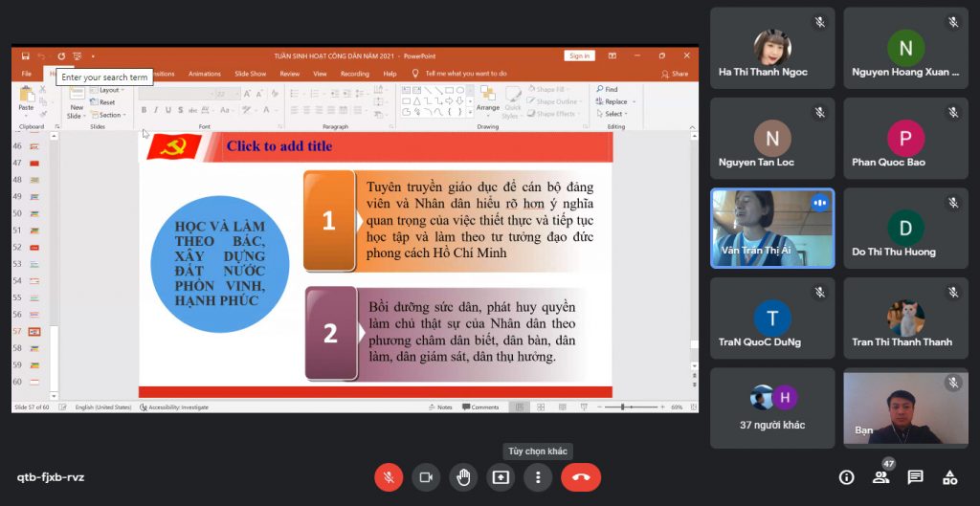Click the Comments button in status bar
This screenshot has width=980, height=506.
[480, 407]
